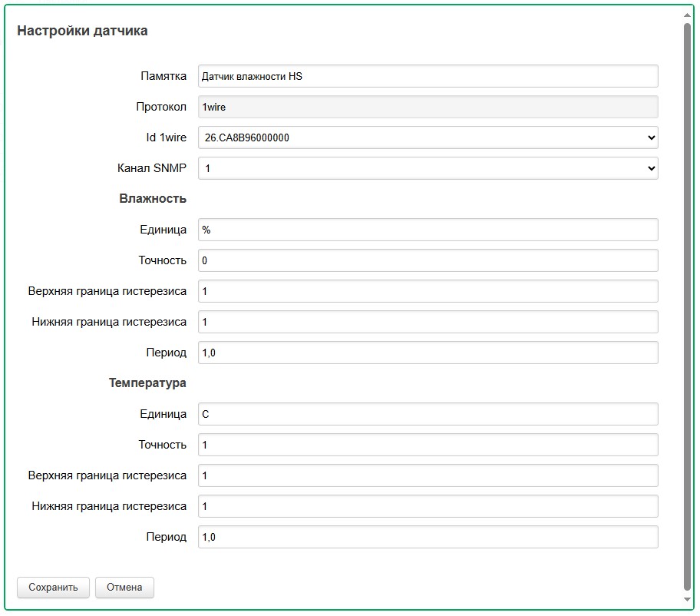Click the scrollbar down arrow
Viewport: 700px width, 616px height.
tap(687, 600)
